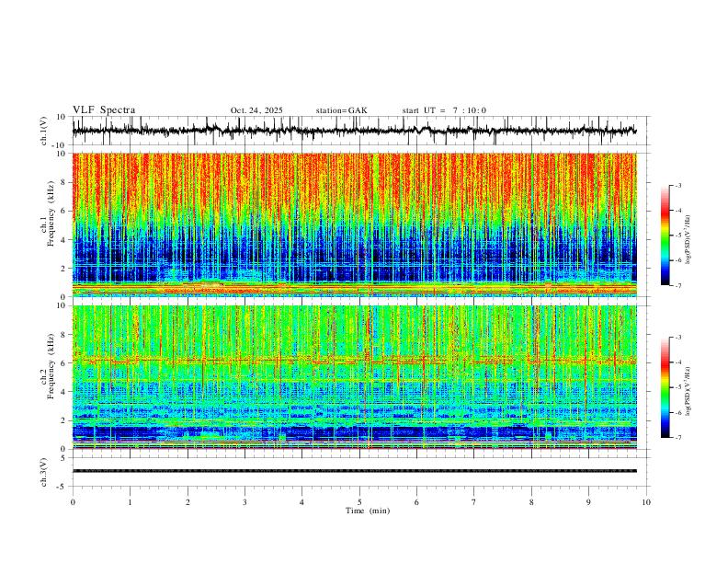Click the ch.2 PSD color scale bar
This screenshot has height=563, width=728.
pos(665,387)
